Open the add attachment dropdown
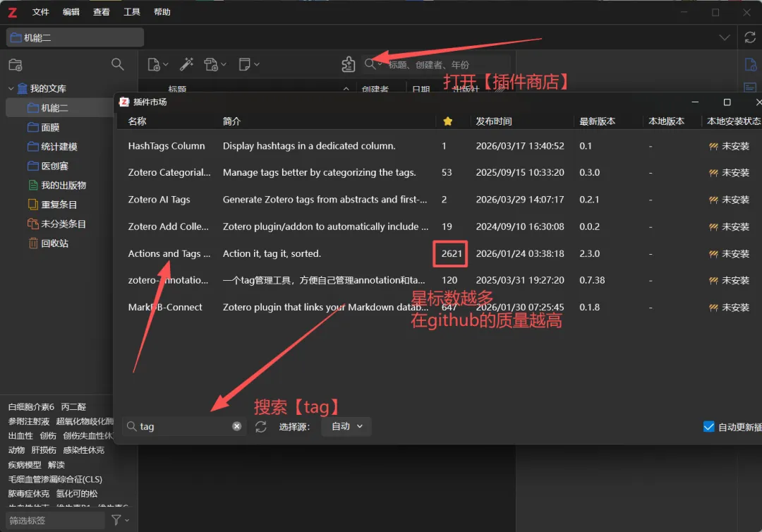The height and width of the screenshot is (532, 762). pyautogui.click(x=214, y=64)
